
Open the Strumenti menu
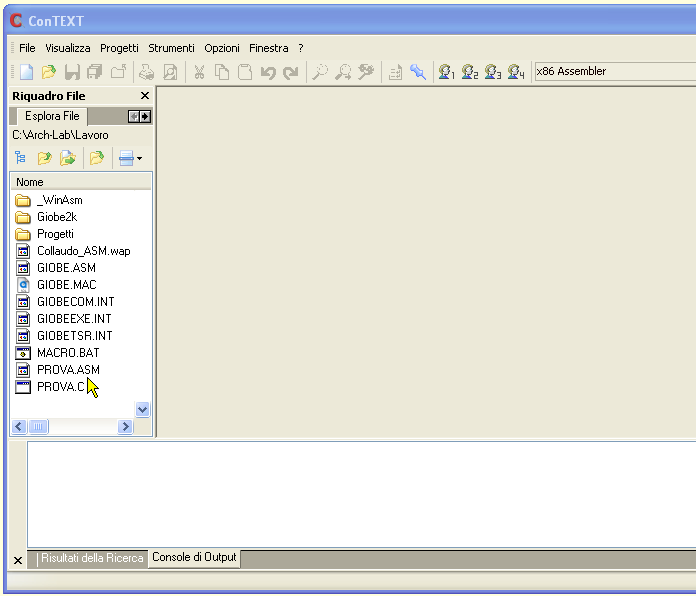pos(171,48)
